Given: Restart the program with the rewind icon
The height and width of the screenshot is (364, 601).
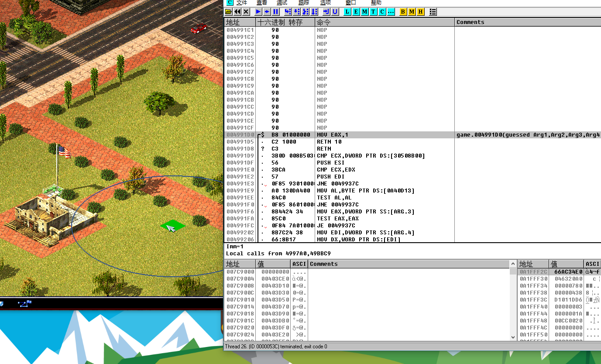Looking at the screenshot, I should (237, 12).
